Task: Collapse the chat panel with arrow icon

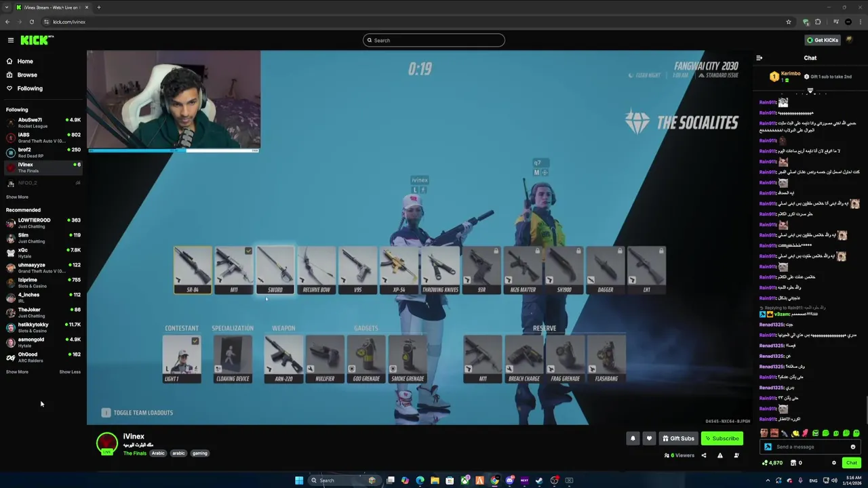Action: pos(759,58)
